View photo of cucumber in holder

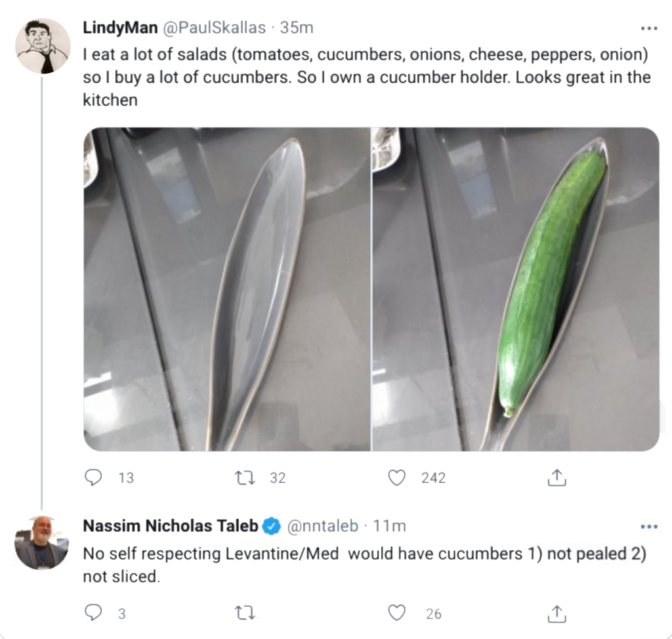516,289
